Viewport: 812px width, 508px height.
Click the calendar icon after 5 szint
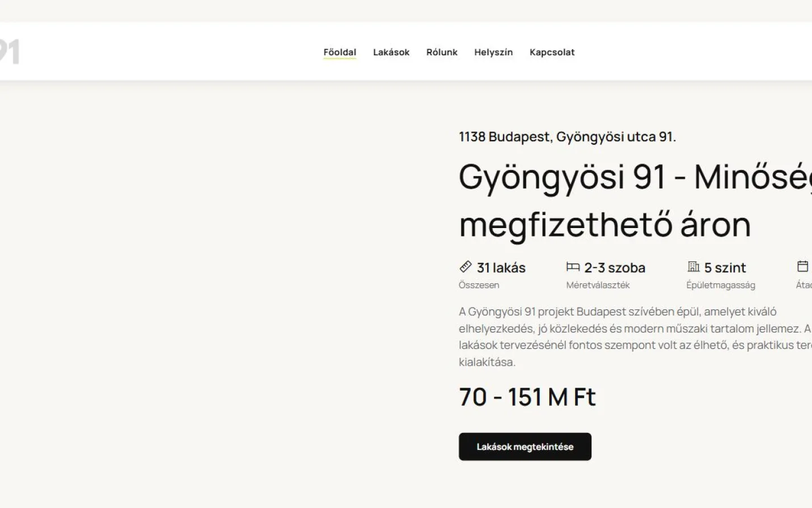coord(802,266)
